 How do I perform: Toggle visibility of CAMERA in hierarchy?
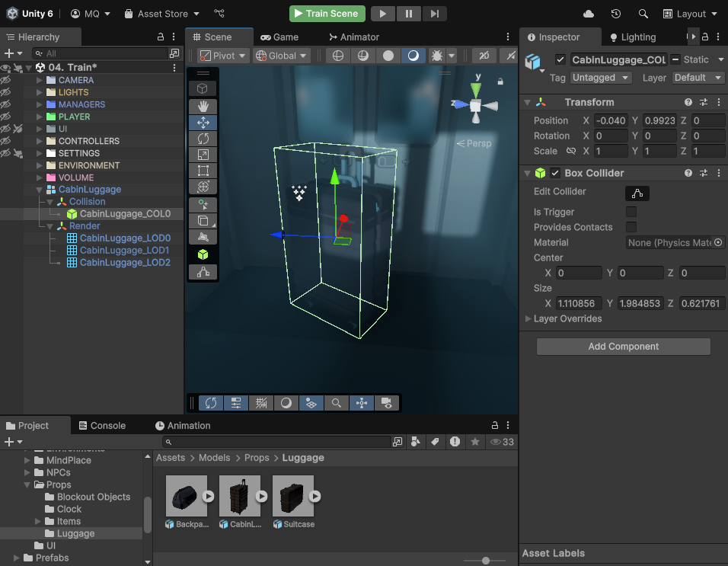click(5, 80)
